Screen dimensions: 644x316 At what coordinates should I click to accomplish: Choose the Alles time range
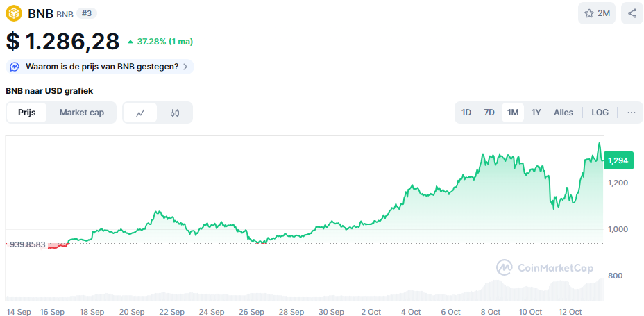point(563,113)
